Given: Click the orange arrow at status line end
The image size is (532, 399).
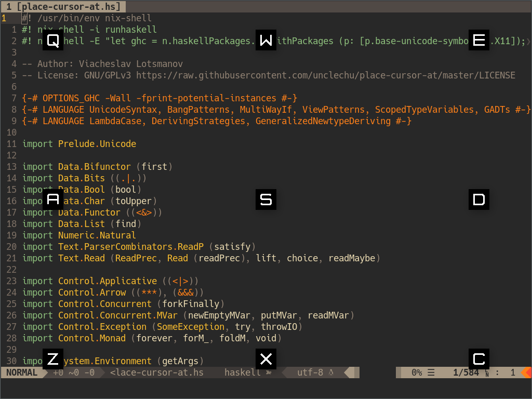Looking at the screenshot, I should pyautogui.click(x=527, y=373).
